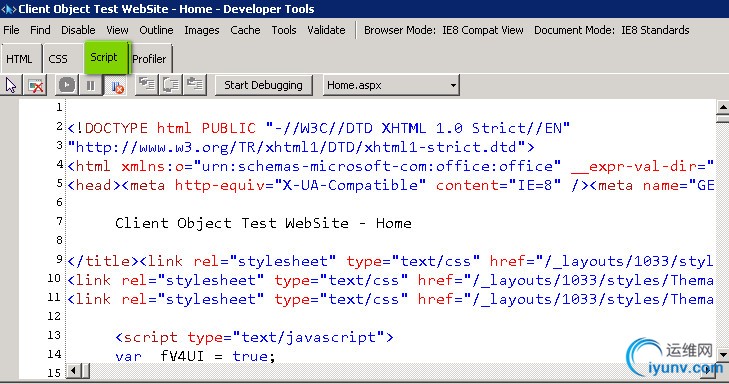Open the Disable menu
Screen dimensions: 729x384
pos(78,30)
